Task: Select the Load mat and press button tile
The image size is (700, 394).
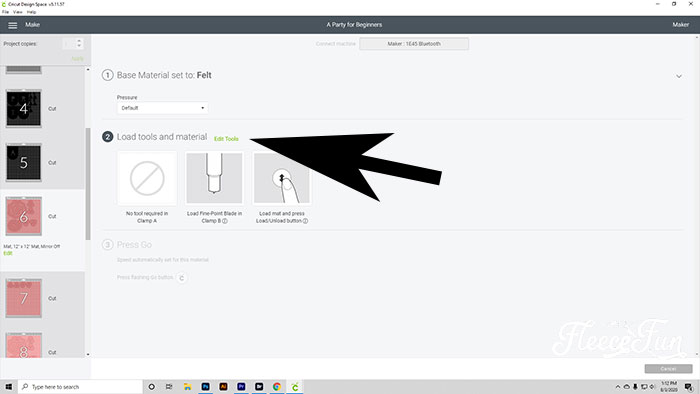Action: 282,178
